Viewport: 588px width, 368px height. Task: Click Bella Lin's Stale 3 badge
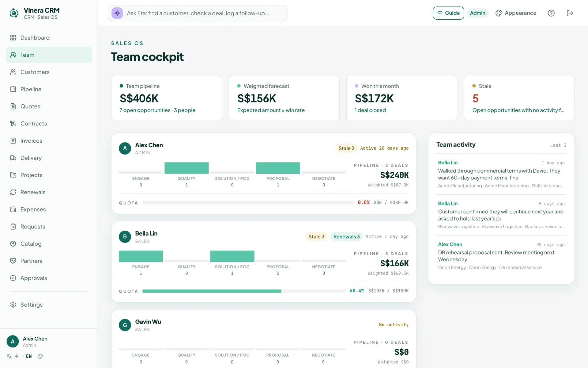coord(316,237)
